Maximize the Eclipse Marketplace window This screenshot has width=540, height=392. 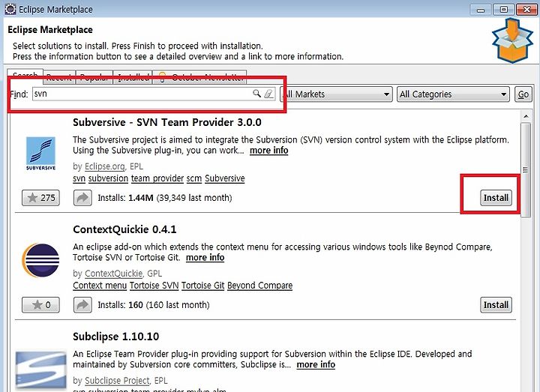503,9
